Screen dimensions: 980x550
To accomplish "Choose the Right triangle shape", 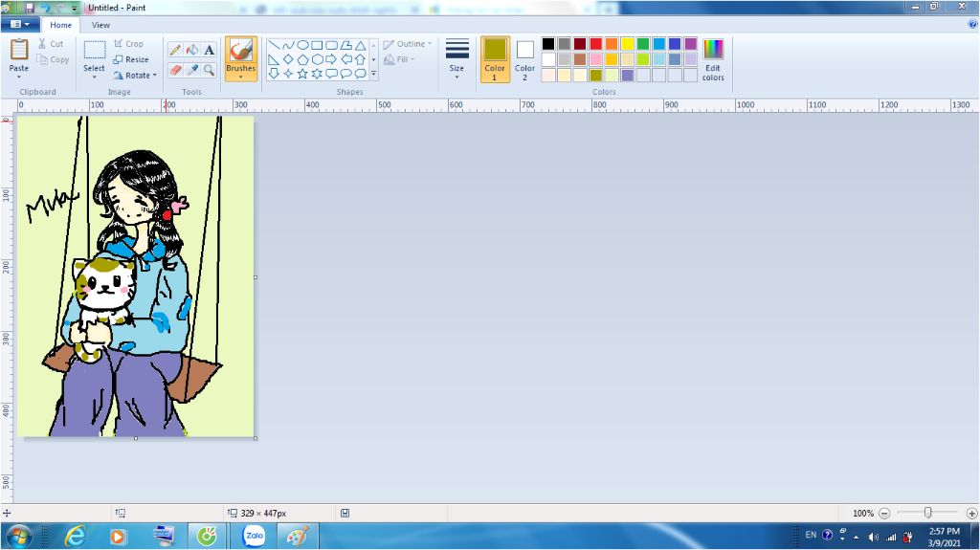I will 274,59.
